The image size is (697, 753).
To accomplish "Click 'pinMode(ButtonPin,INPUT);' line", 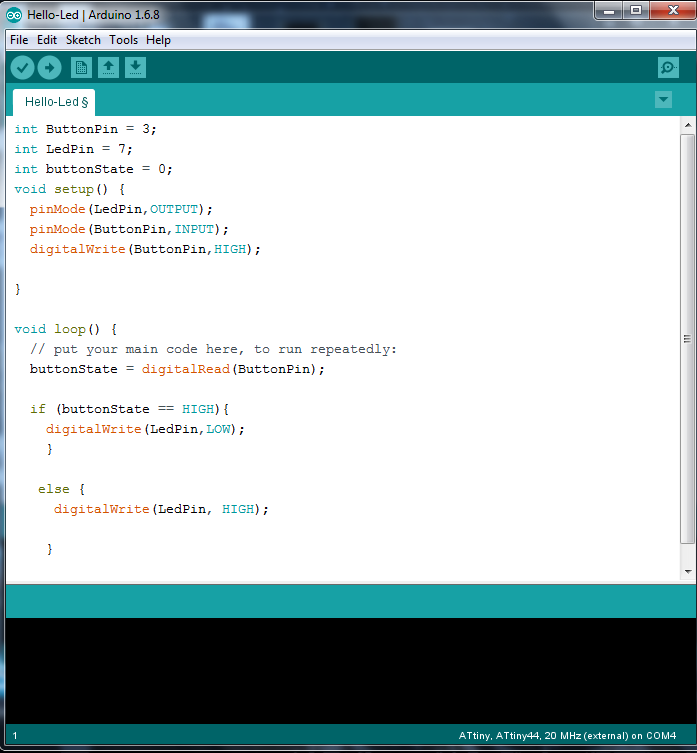I will 129,229.
